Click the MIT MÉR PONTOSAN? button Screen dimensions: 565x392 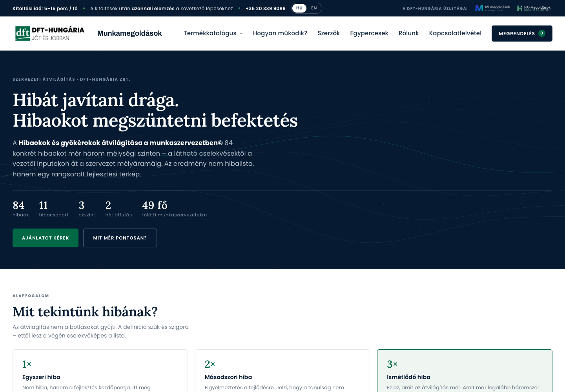(120, 238)
